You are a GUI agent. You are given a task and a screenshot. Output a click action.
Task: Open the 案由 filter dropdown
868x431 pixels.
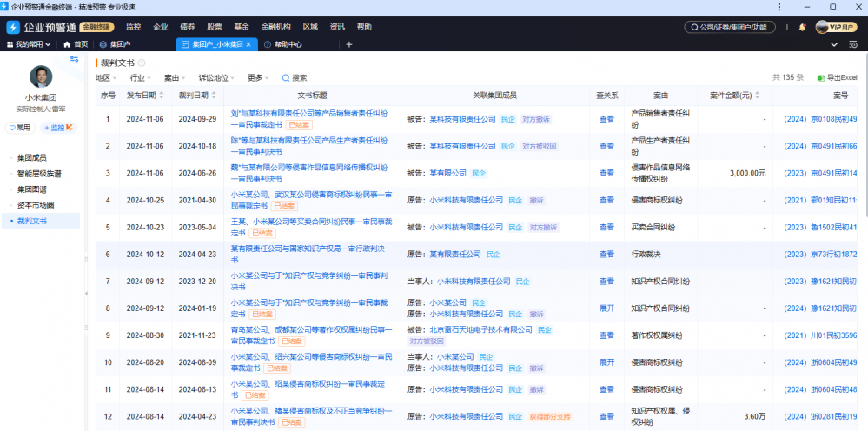(175, 78)
